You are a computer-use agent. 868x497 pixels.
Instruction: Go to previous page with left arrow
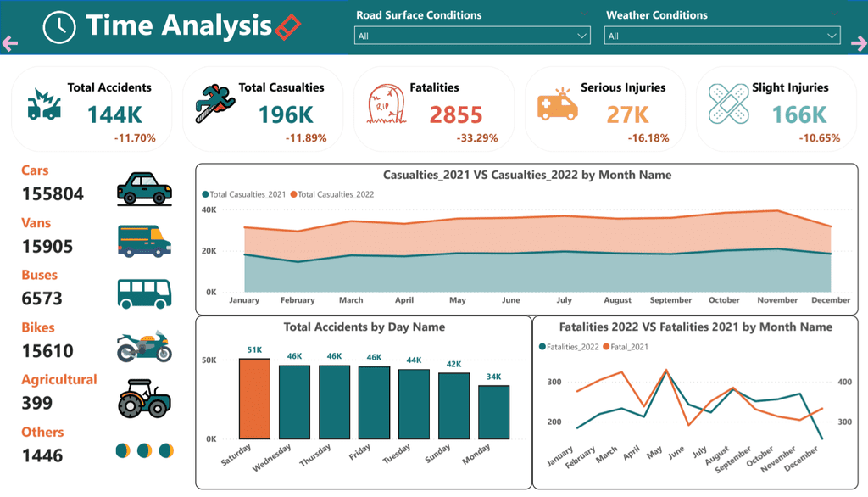tap(10, 43)
